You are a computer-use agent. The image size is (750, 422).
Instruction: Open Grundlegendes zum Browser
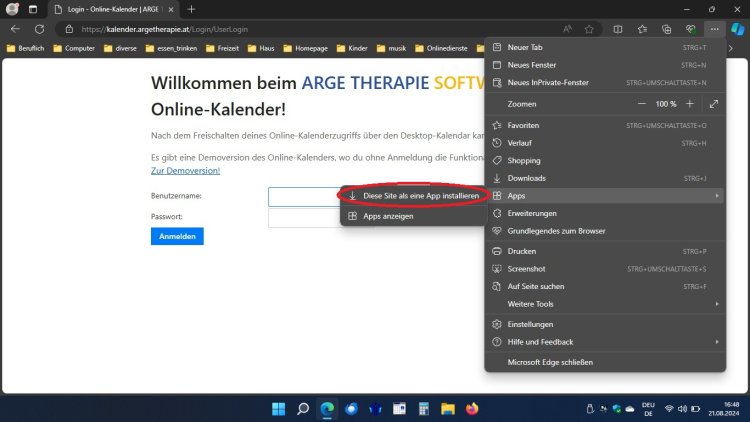[605, 231]
